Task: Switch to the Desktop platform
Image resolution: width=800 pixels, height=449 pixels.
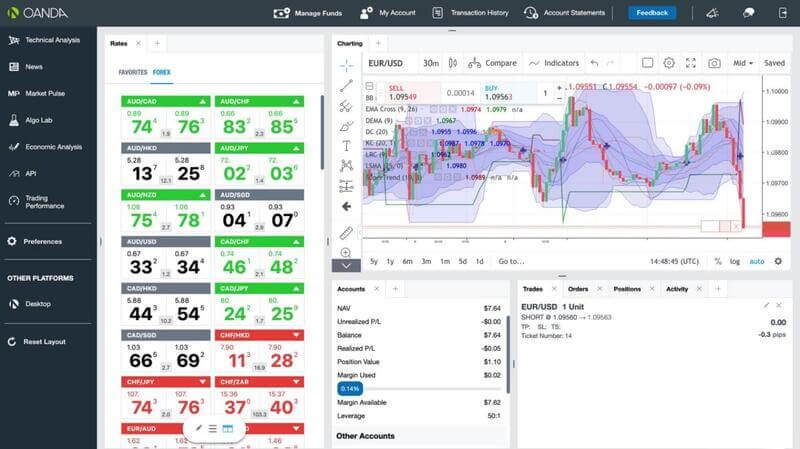Action: [x=30, y=304]
